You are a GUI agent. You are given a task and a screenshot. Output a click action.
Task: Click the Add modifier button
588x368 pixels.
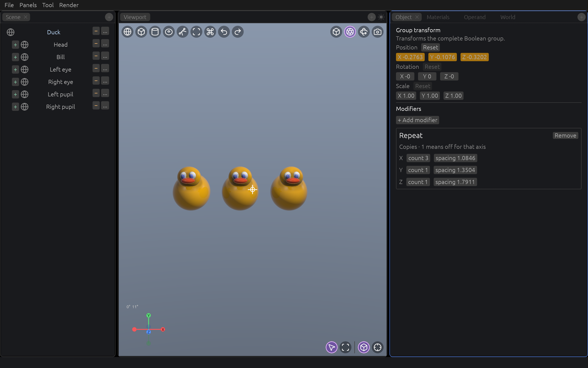coord(417,120)
